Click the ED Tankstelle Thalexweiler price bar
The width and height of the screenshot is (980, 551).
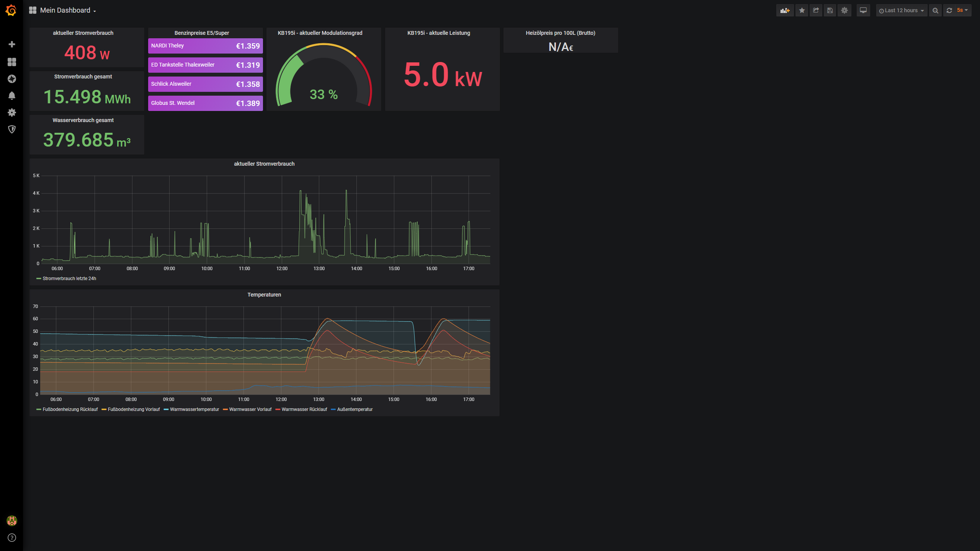pos(206,65)
